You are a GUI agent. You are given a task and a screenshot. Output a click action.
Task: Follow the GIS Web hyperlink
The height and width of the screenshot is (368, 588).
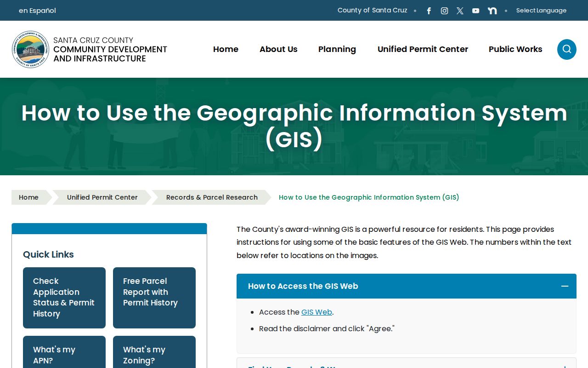317,312
